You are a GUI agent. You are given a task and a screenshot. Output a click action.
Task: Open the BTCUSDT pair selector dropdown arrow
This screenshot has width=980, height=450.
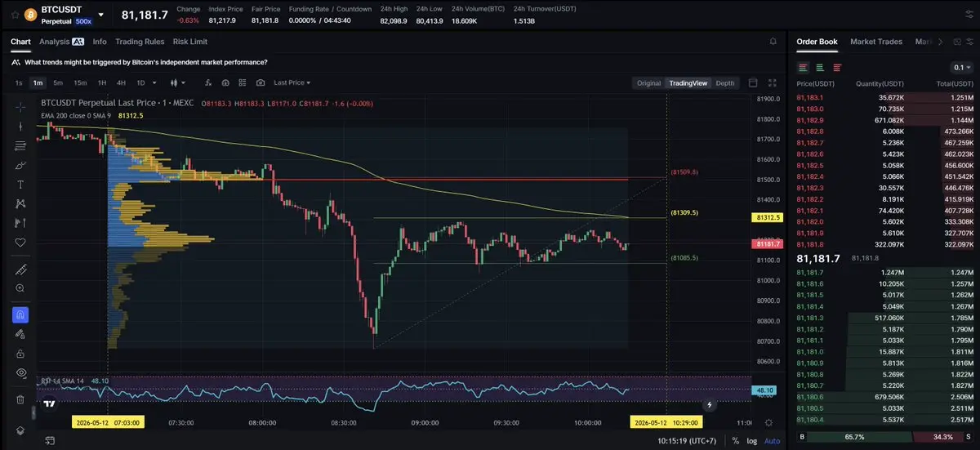[100, 15]
